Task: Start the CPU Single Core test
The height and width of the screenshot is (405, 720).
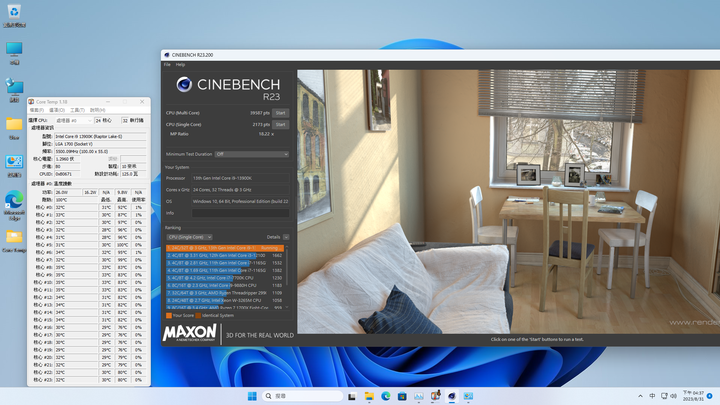Action: 280,124
